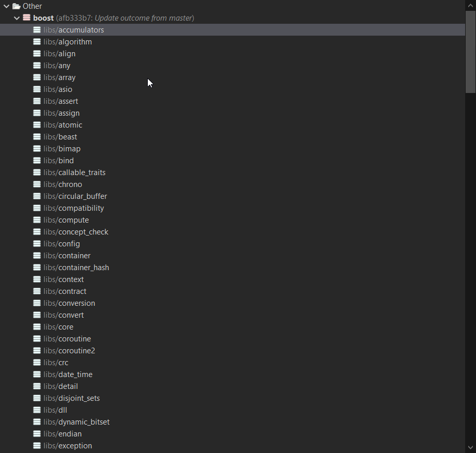
Task: Click the submodule icon for libs/chrono
Action: coord(37,184)
